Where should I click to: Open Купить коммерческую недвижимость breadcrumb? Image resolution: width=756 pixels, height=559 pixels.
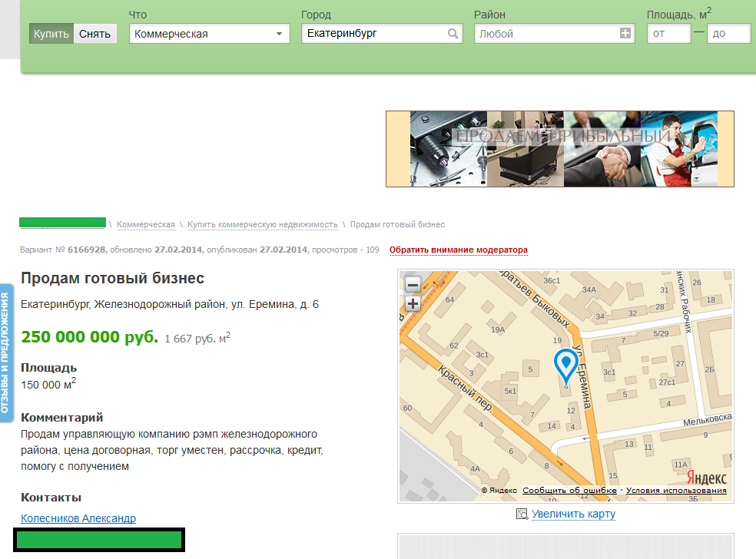point(263,224)
